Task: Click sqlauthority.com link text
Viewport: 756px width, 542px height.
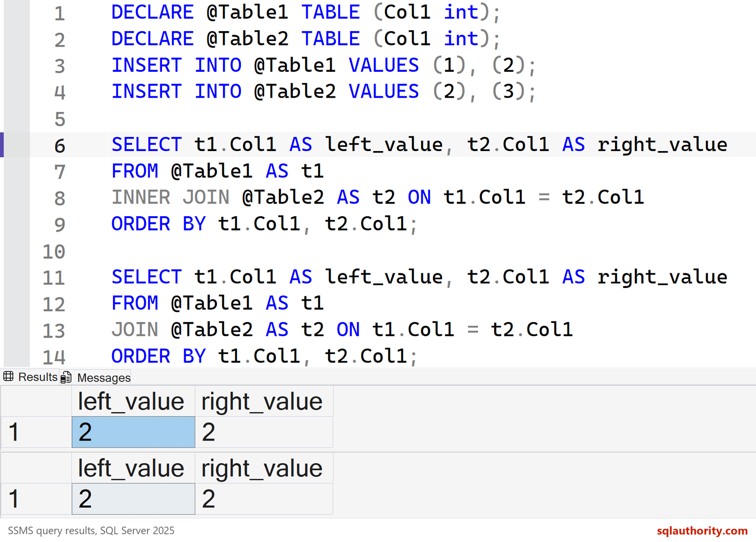Action: [702, 531]
